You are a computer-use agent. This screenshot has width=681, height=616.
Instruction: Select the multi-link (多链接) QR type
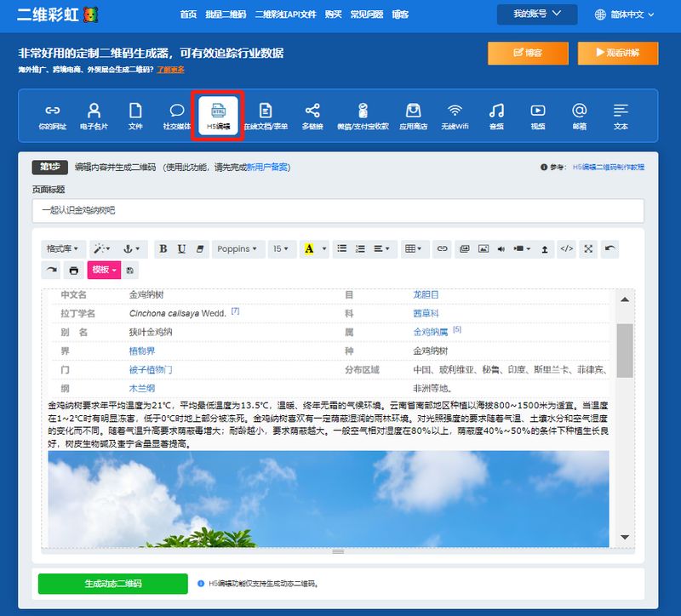[312, 117]
